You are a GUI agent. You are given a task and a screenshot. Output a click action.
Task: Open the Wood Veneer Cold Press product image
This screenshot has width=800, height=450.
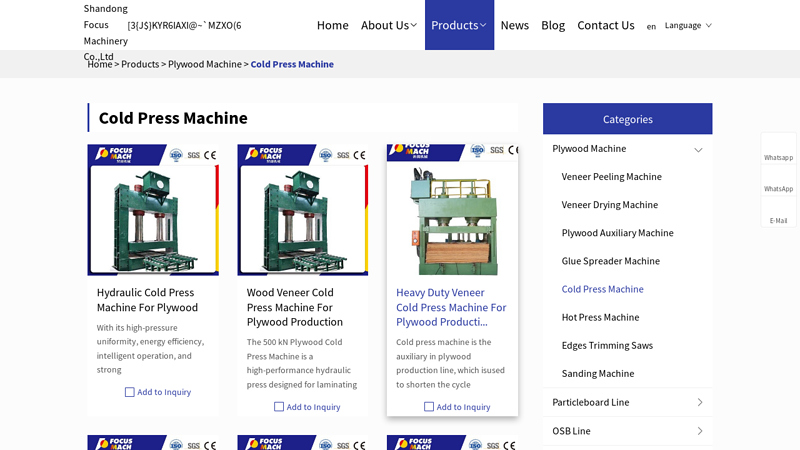coord(303,210)
